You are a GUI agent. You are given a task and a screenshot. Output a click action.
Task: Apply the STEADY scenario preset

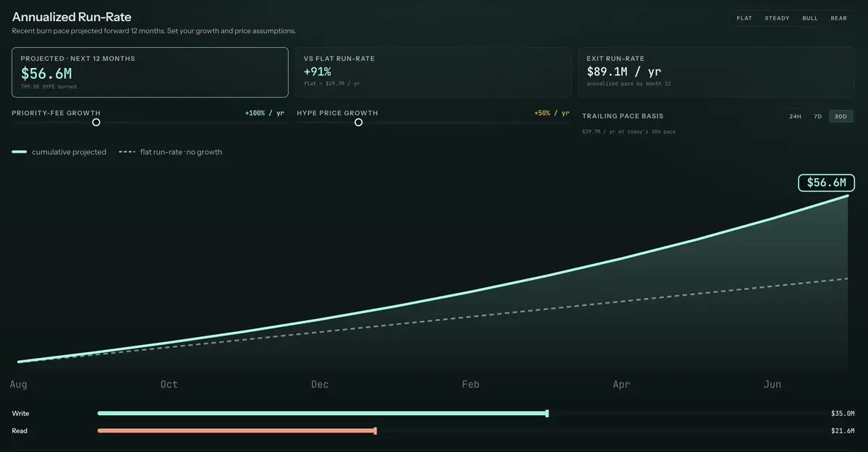click(777, 18)
